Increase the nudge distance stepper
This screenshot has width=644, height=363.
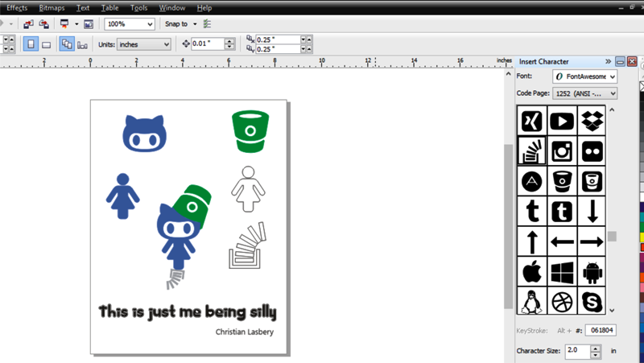coord(230,41)
